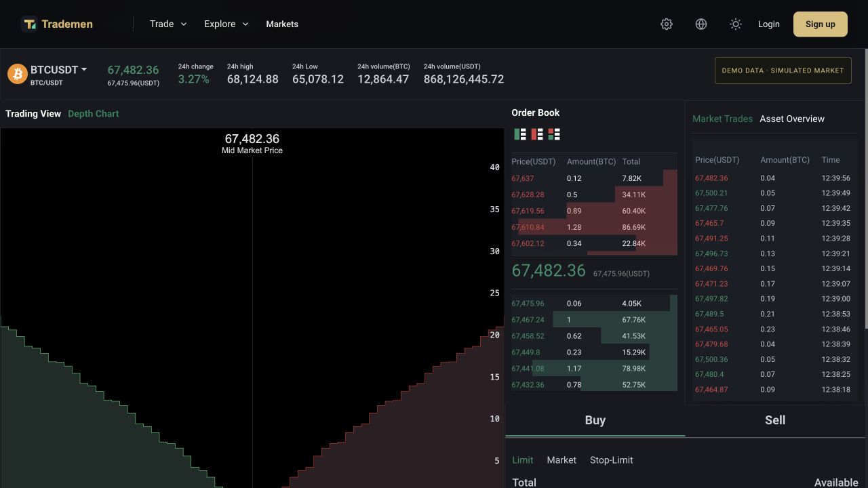Select the Sell tab

[x=775, y=420]
